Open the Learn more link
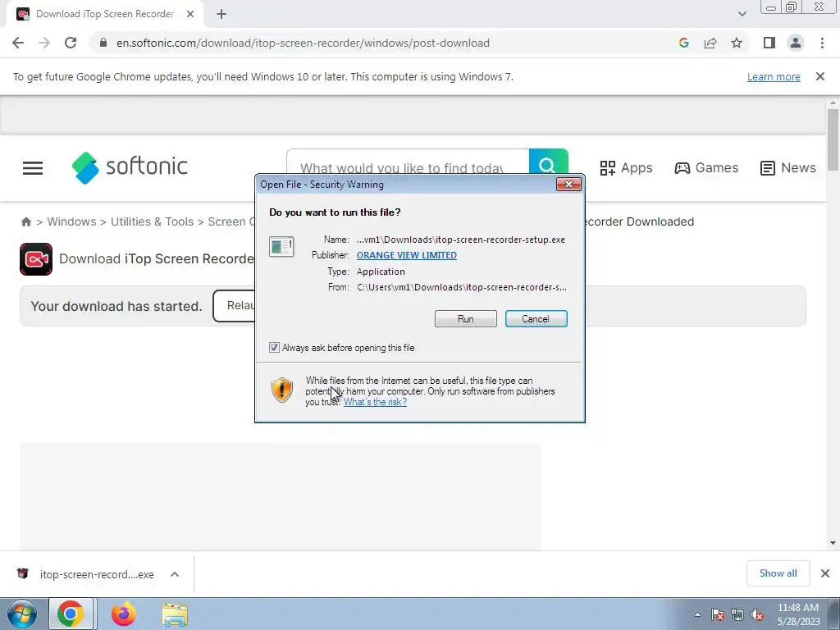The image size is (840, 630). pos(774,76)
